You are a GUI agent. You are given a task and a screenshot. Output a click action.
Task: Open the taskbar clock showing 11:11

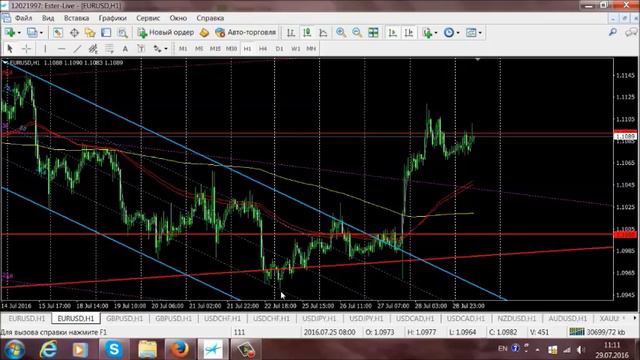(611, 350)
